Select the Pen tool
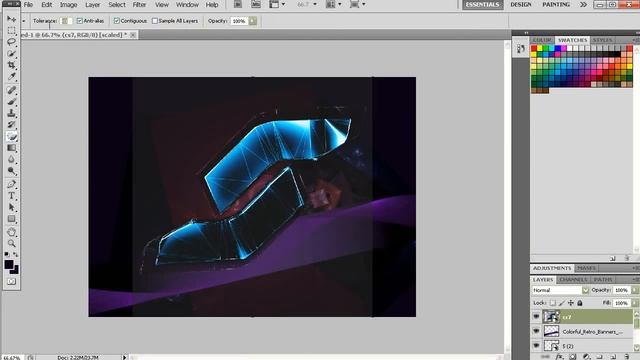The width and height of the screenshot is (640, 360). [x=11, y=184]
